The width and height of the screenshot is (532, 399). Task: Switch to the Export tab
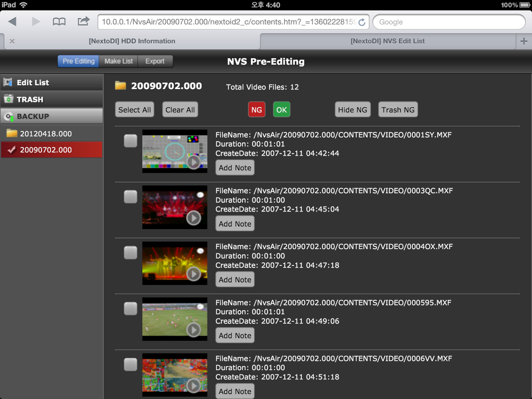155,61
